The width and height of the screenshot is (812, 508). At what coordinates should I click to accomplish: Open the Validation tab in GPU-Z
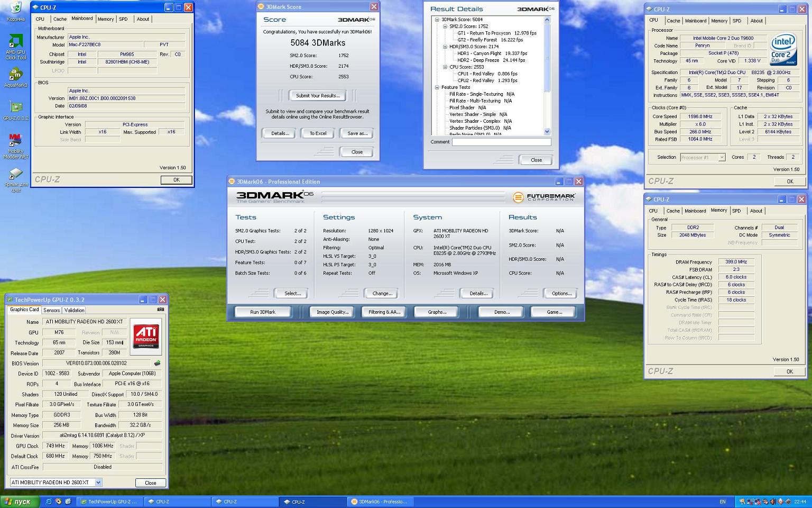pos(74,310)
